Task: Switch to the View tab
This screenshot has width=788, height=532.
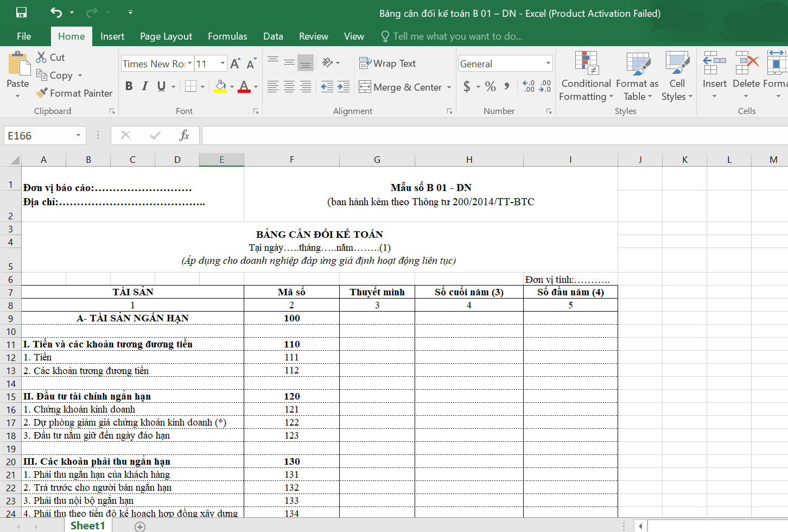Action: coord(354,36)
